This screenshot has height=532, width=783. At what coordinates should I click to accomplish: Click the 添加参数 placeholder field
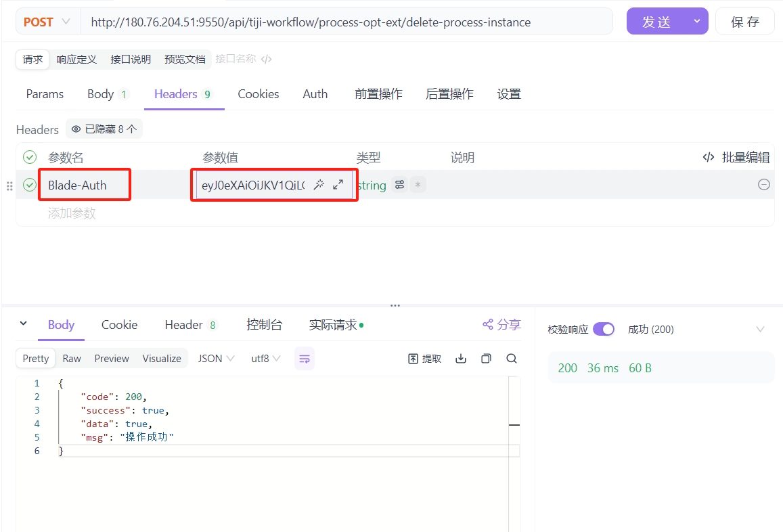pyautogui.click(x=72, y=213)
